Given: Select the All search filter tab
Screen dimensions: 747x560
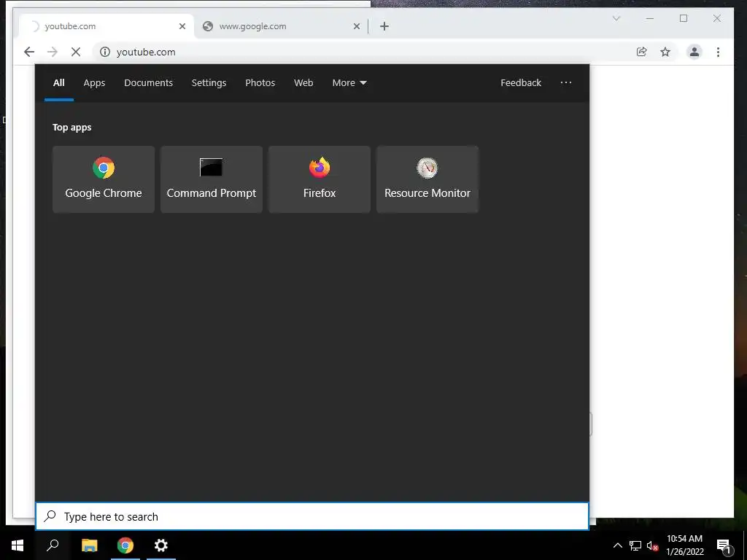Looking at the screenshot, I should pos(59,83).
